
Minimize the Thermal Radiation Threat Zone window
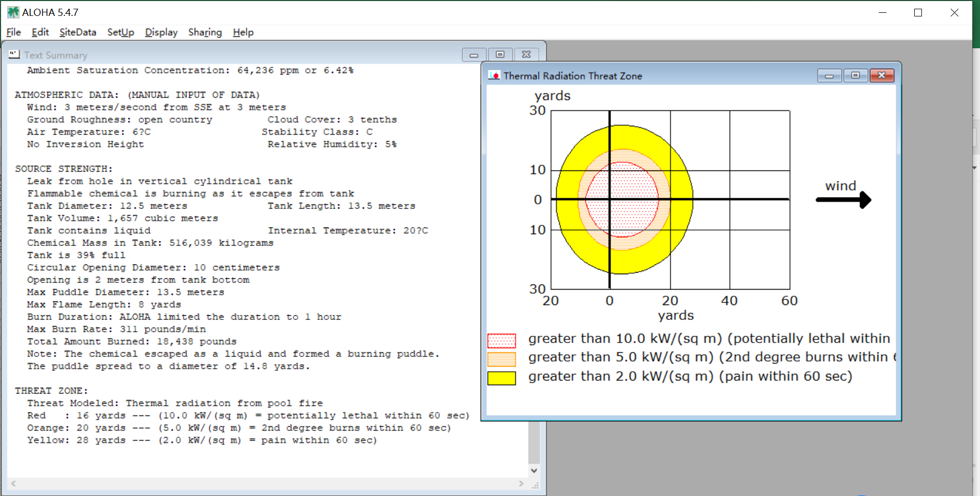(x=829, y=76)
